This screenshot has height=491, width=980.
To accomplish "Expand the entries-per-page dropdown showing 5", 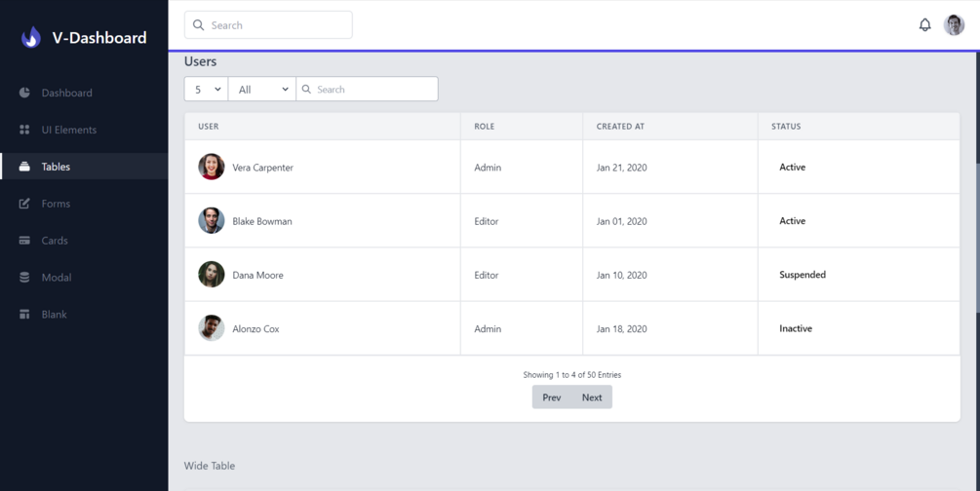I will pos(207,90).
